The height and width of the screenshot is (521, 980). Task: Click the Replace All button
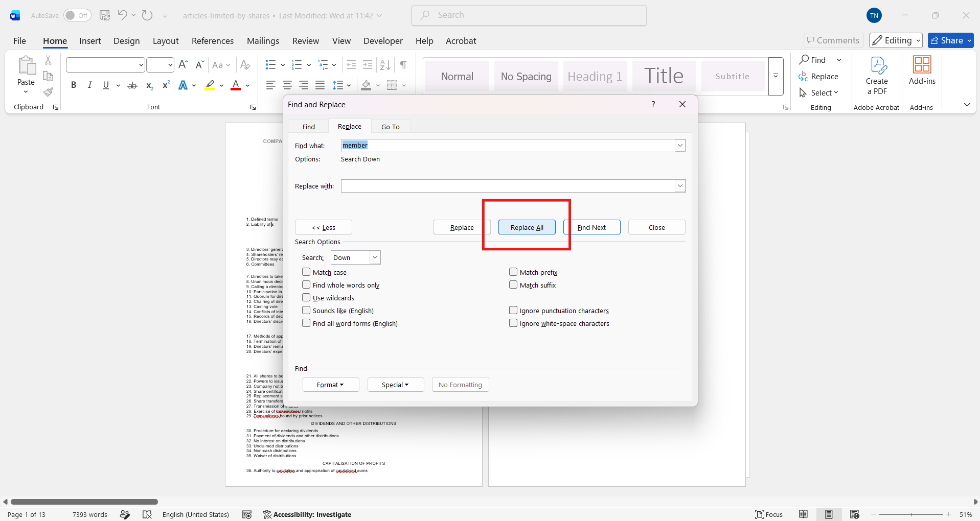click(x=527, y=227)
